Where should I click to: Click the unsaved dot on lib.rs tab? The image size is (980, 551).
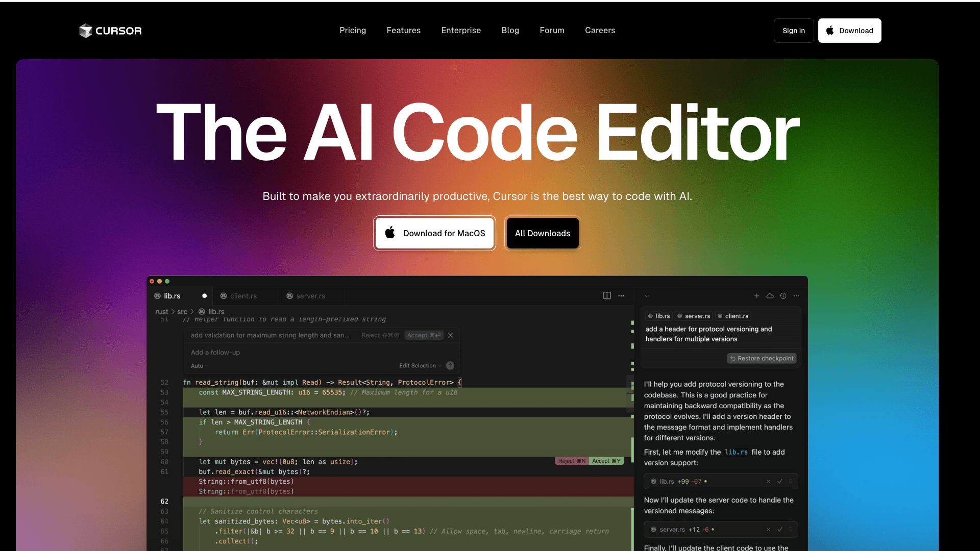(205, 296)
